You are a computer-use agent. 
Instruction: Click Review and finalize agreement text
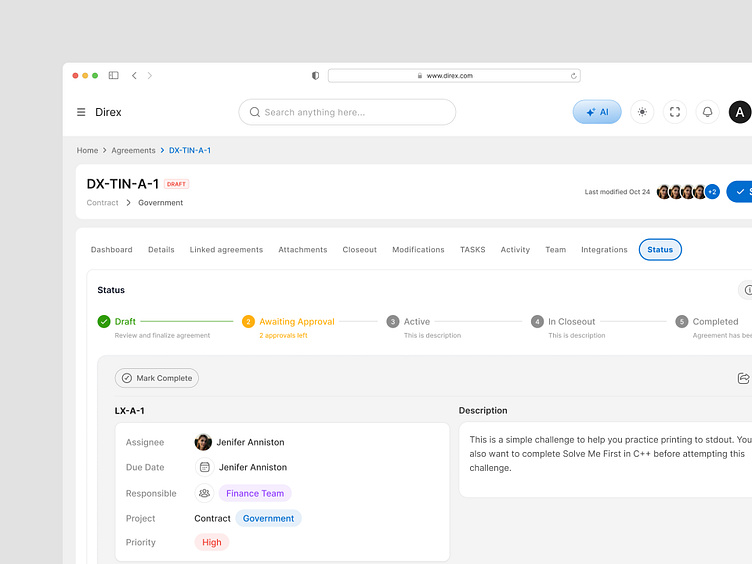click(x=162, y=336)
